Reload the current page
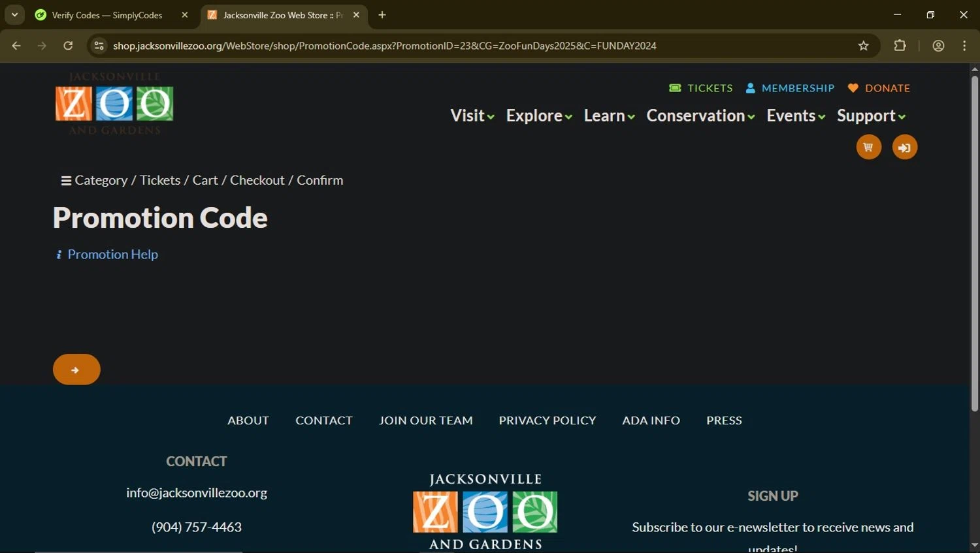The width and height of the screenshot is (980, 553). pos(68,46)
